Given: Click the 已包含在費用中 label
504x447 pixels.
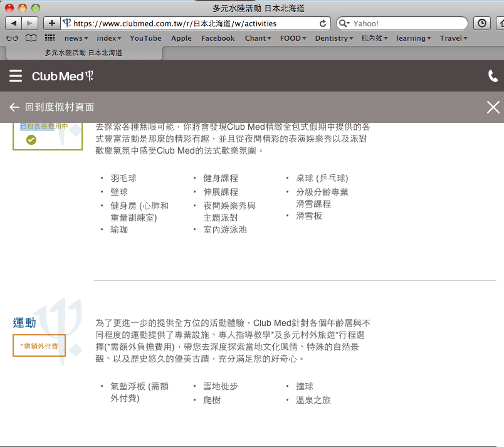Looking at the screenshot, I should click(x=44, y=126).
